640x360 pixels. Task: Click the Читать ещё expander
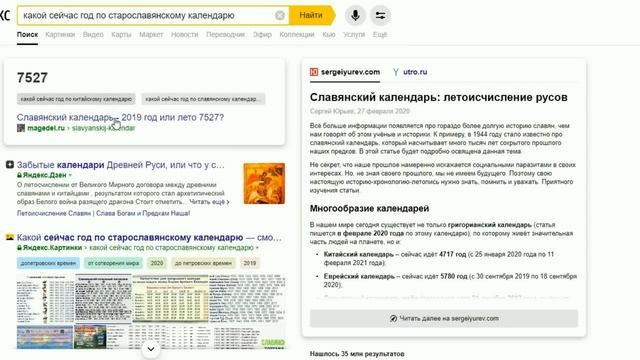[x=209, y=202]
